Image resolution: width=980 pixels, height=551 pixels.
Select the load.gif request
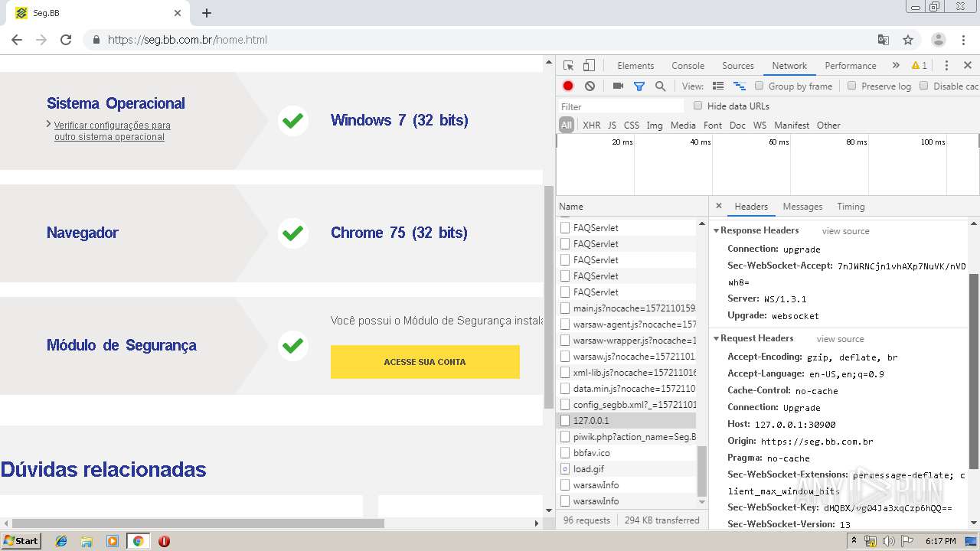[627, 469]
